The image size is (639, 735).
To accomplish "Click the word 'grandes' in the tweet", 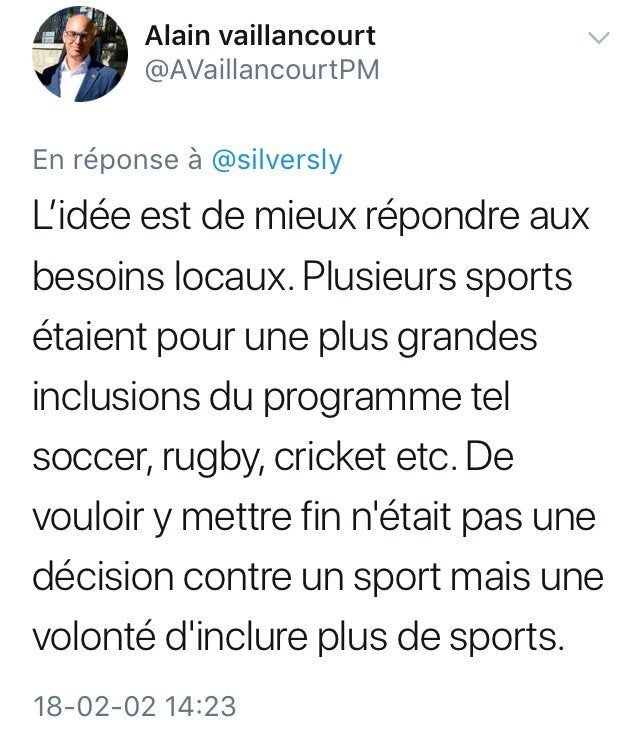I will click(x=467, y=338).
